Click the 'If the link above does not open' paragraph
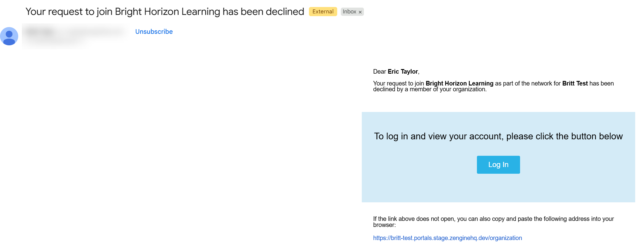644x251 pixels. [493, 222]
